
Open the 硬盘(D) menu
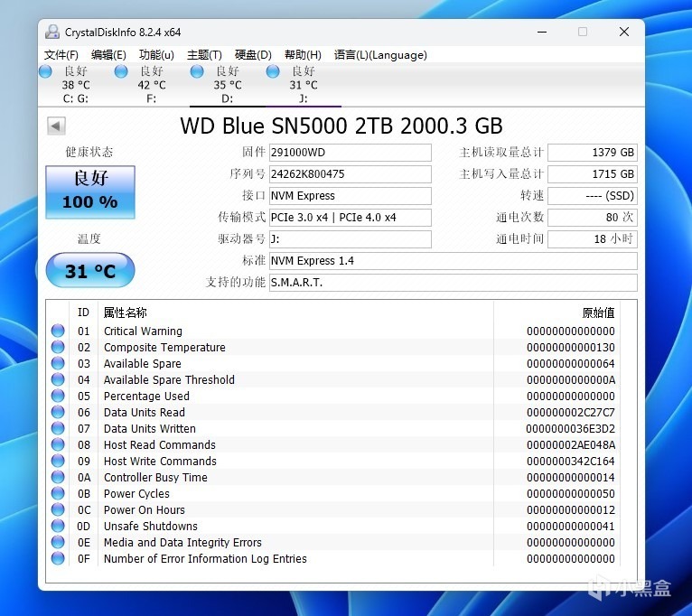coord(253,55)
